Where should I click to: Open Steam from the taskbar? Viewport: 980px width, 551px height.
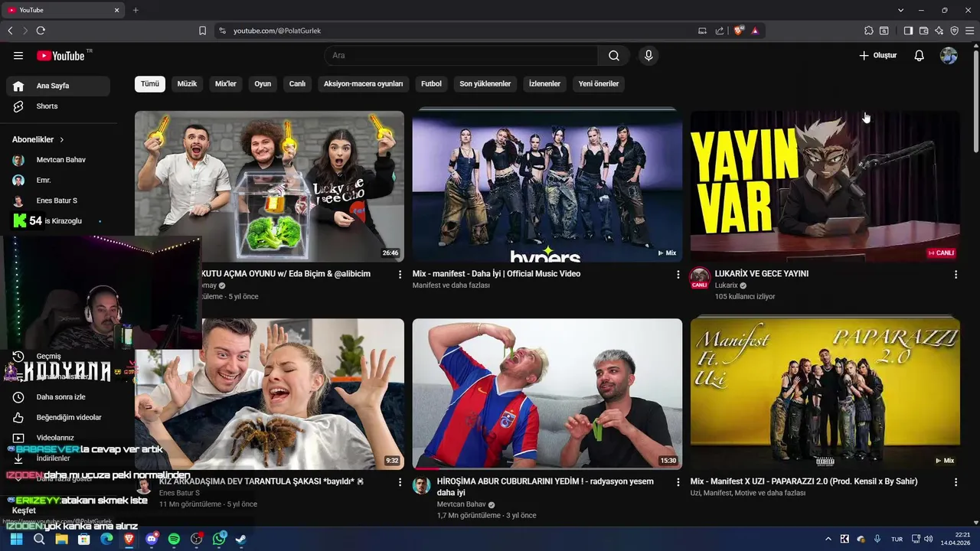pyautogui.click(x=240, y=539)
